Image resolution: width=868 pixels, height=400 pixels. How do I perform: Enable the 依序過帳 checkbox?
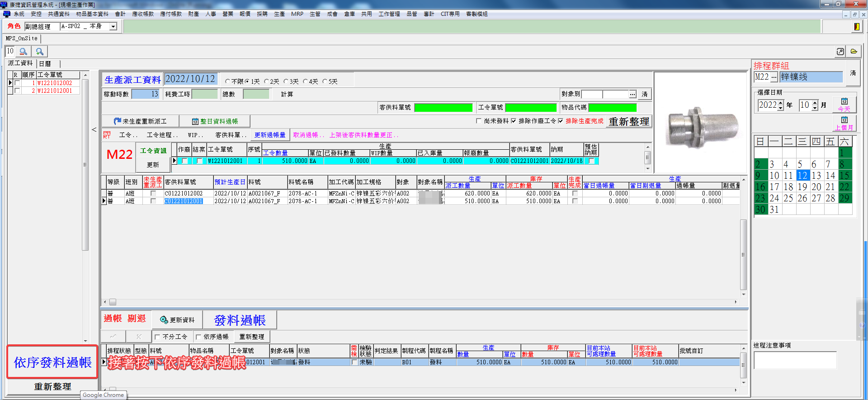tap(198, 337)
